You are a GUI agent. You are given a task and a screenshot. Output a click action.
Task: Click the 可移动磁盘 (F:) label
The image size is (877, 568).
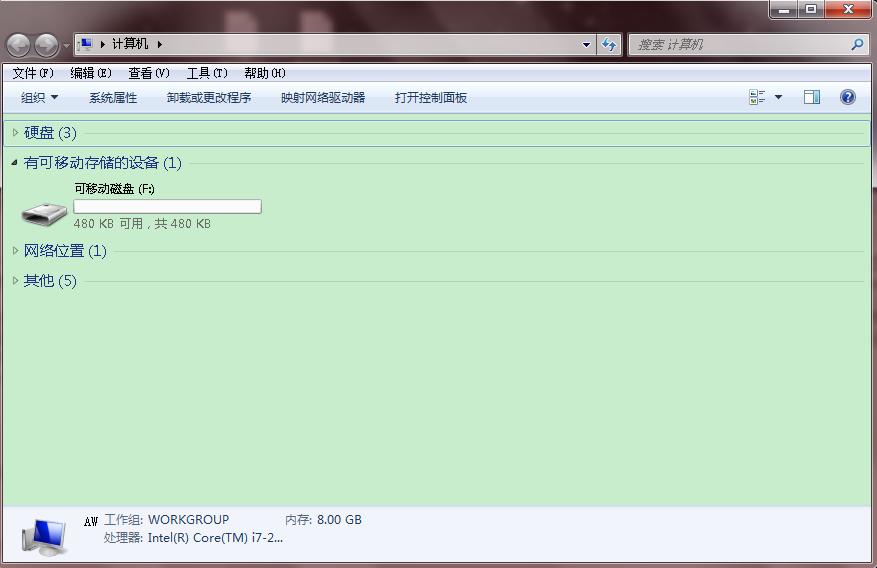[x=115, y=189]
